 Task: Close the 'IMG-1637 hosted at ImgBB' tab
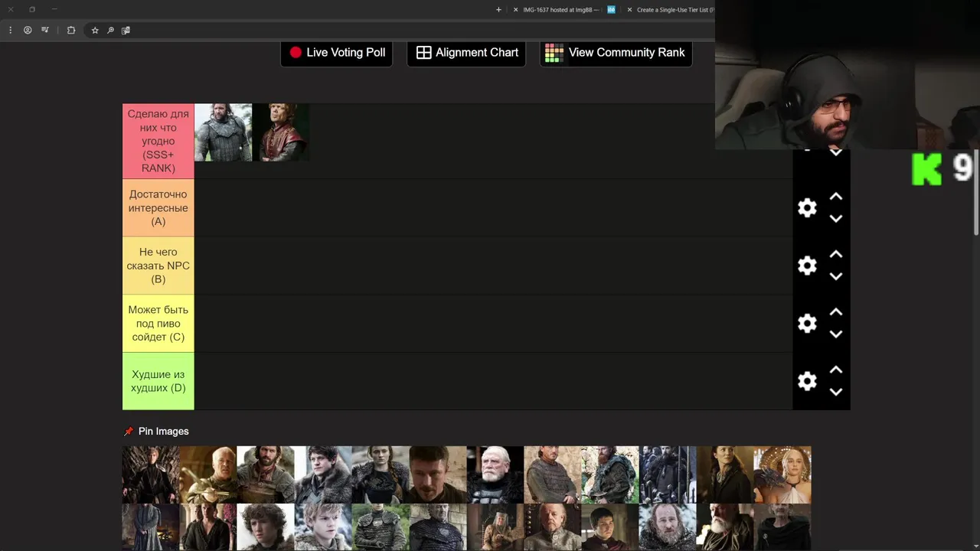[x=515, y=10]
